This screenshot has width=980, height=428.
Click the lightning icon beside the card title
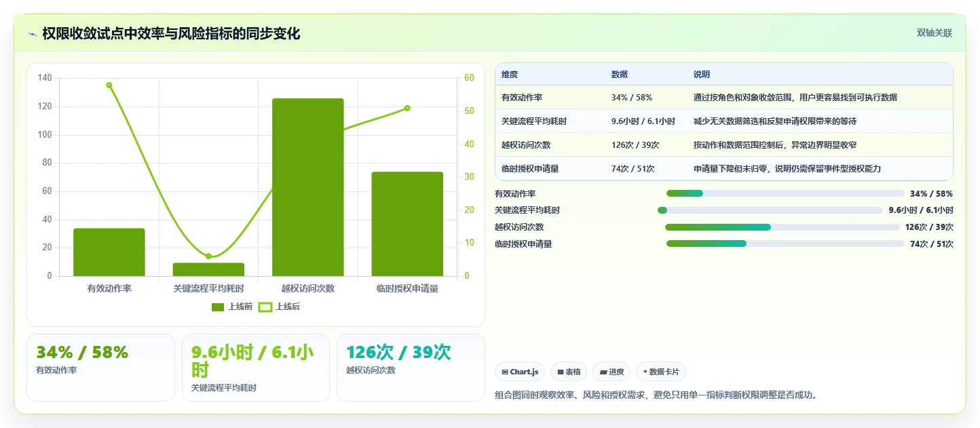click(32, 34)
